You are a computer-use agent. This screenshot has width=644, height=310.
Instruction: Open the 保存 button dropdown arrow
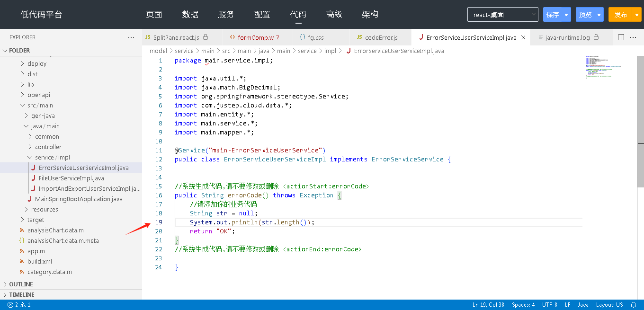click(x=566, y=15)
